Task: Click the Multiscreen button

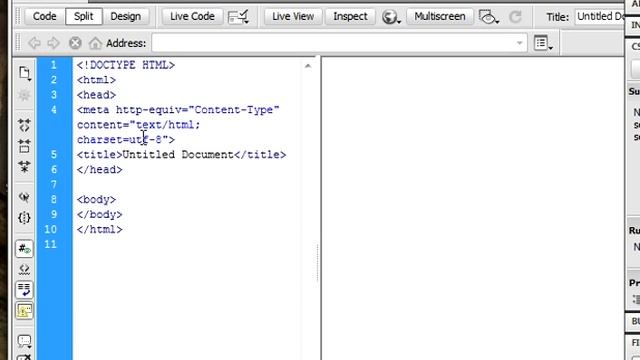Action: [440, 16]
